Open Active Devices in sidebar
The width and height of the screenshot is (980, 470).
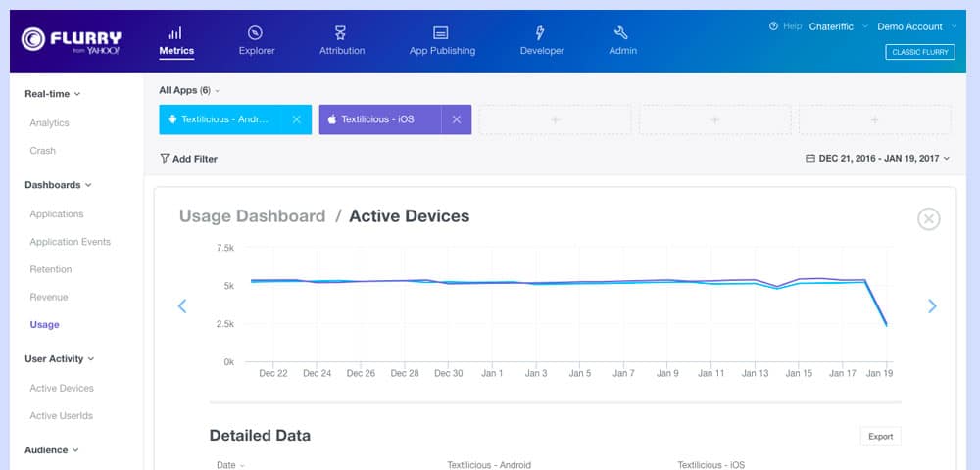point(61,388)
